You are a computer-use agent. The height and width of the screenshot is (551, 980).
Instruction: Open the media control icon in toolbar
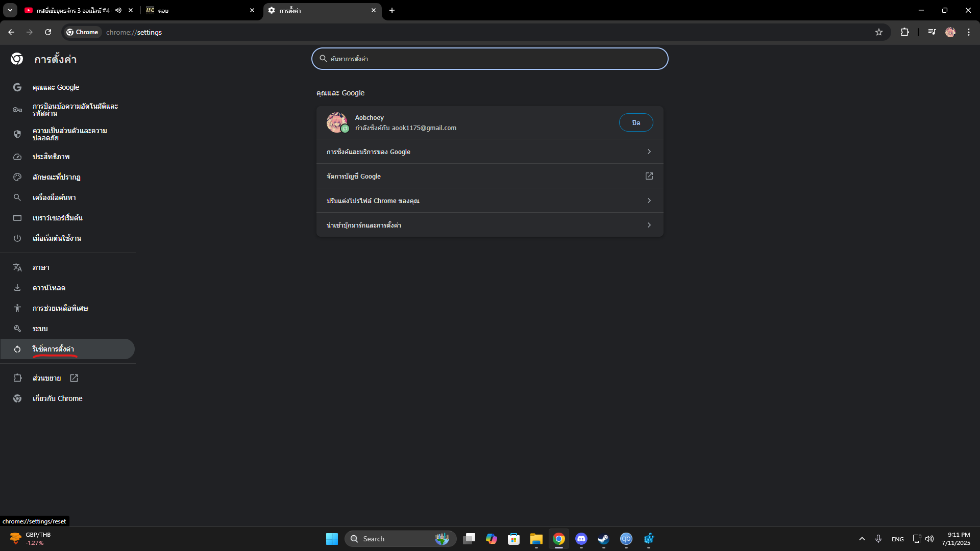pos(932,32)
